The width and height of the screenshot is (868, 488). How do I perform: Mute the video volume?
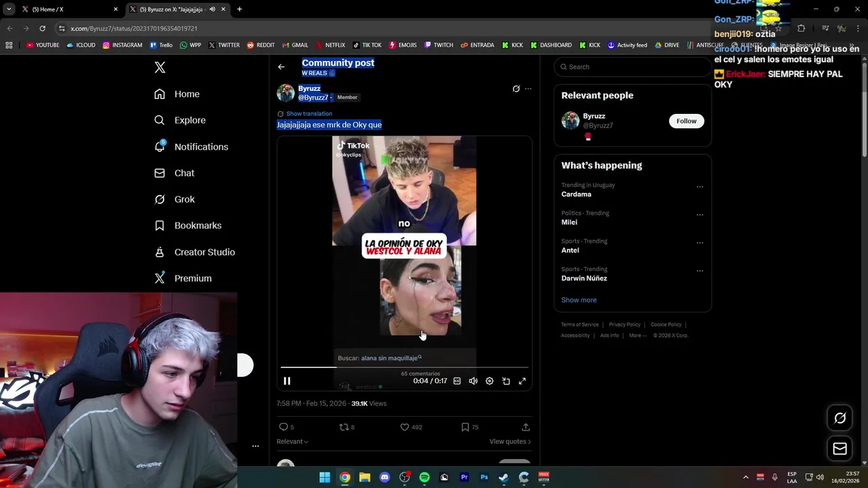[x=473, y=381]
